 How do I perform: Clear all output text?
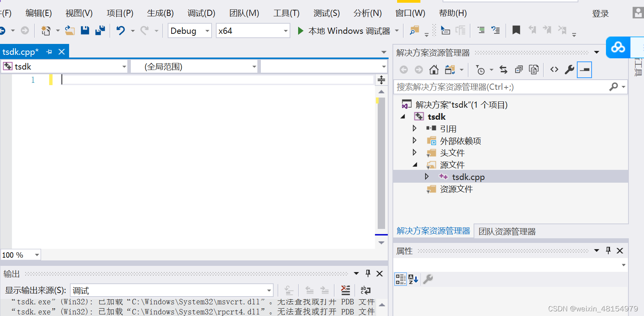tap(345, 290)
